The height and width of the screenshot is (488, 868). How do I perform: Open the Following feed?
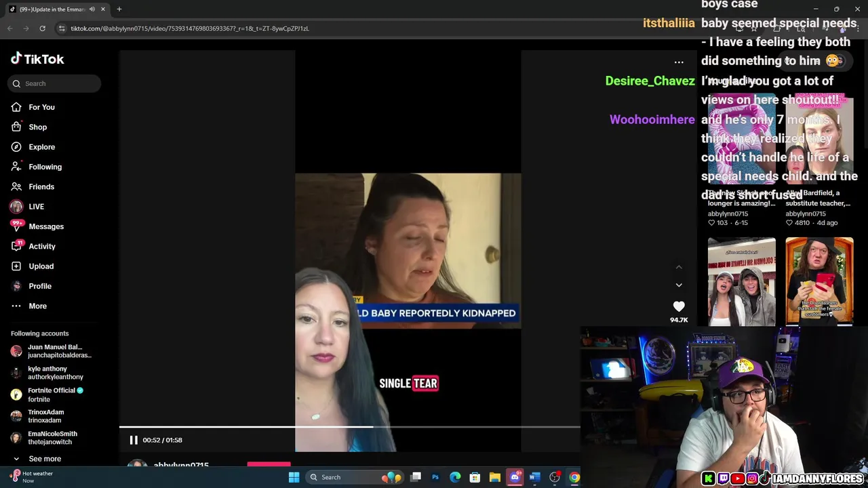click(45, 167)
